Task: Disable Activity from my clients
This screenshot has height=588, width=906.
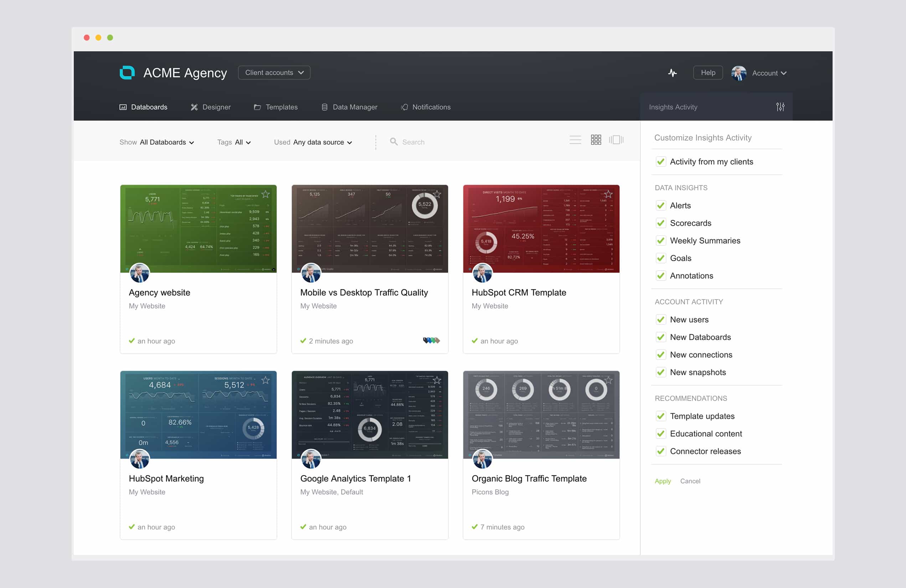Action: 661,162
